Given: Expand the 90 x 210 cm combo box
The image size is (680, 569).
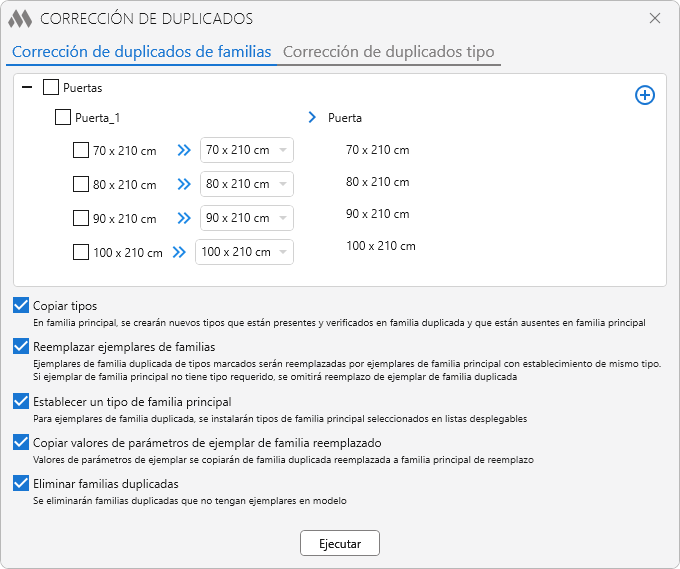Looking at the screenshot, I should pos(246,219).
